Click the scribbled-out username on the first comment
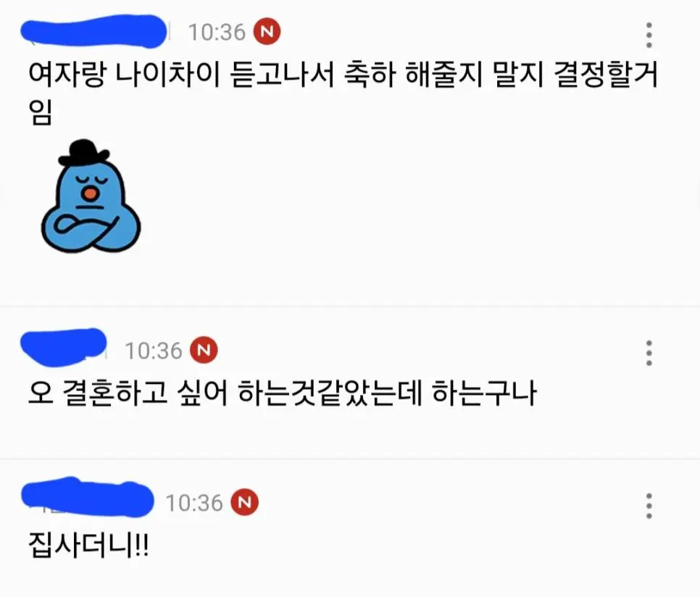The height and width of the screenshot is (597, 700). tap(93, 30)
